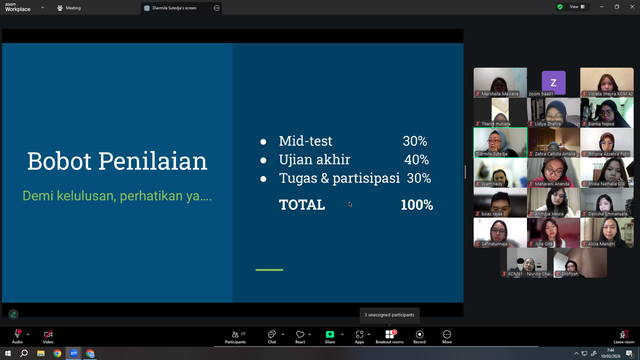The width and height of the screenshot is (640, 360).
Task: Select Bianka Najwa's video tile
Action: point(607,112)
